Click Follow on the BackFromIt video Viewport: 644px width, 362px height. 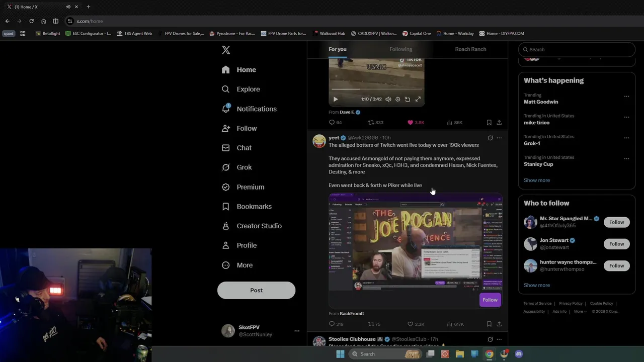pyautogui.click(x=490, y=300)
